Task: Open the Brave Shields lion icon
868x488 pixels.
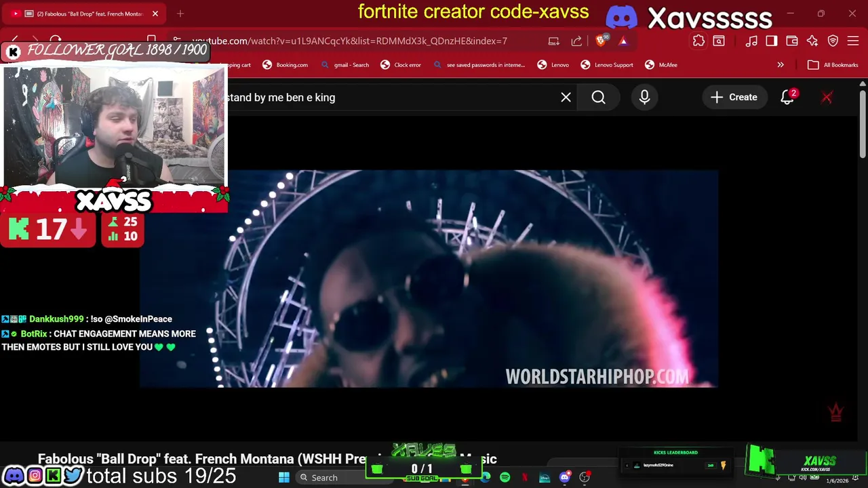Action: [x=601, y=41]
